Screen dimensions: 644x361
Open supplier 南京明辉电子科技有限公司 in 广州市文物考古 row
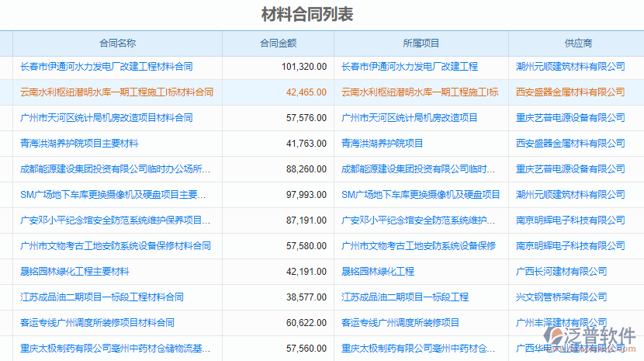[x=570, y=246]
